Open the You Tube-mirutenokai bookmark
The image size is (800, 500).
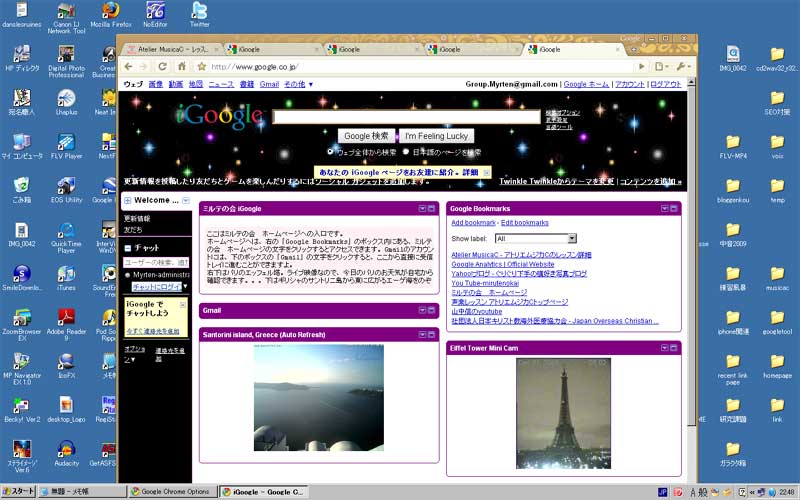[x=485, y=283]
